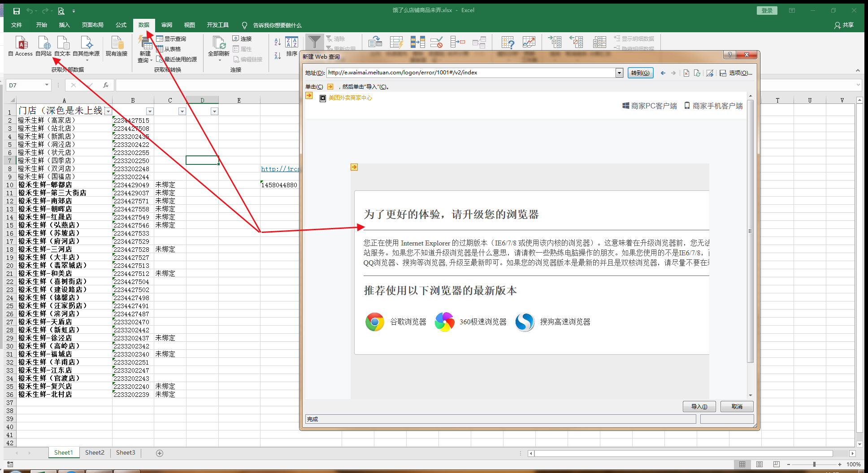
Task: Click the 美团外卖商家中心 link in dialog
Action: pyautogui.click(x=350, y=98)
